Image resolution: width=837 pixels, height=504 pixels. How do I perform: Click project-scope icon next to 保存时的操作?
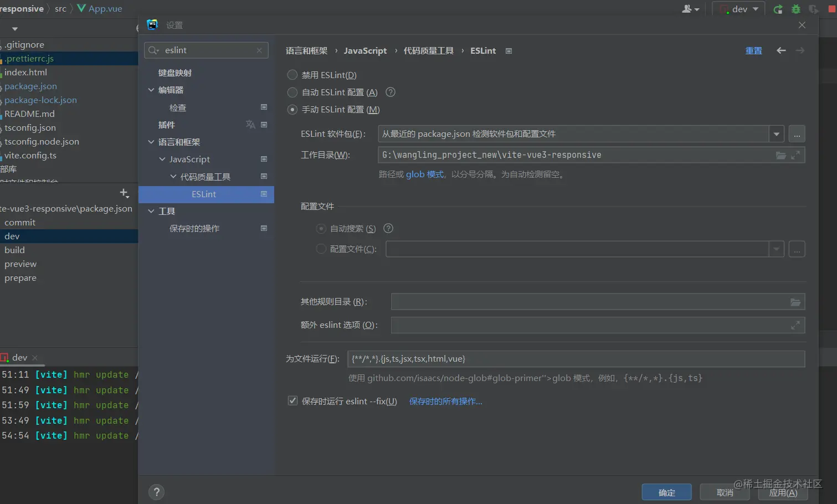coord(264,228)
